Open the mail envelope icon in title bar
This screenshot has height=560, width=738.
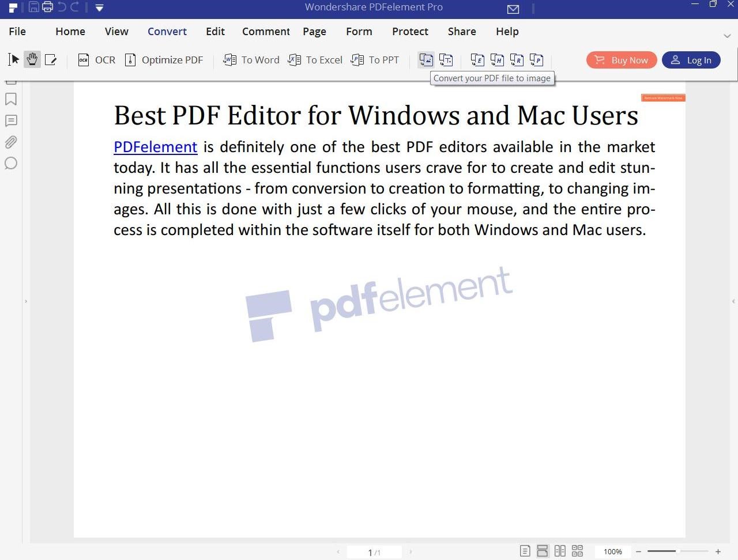[513, 9]
